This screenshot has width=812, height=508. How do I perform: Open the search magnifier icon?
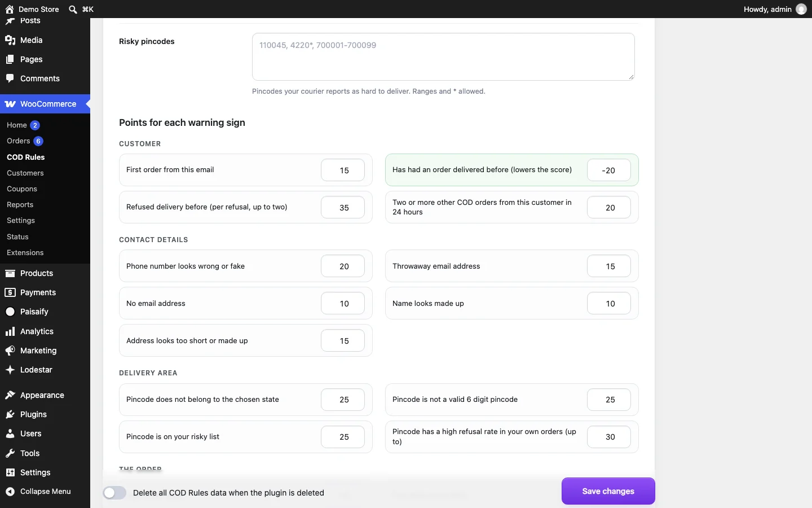tap(73, 9)
